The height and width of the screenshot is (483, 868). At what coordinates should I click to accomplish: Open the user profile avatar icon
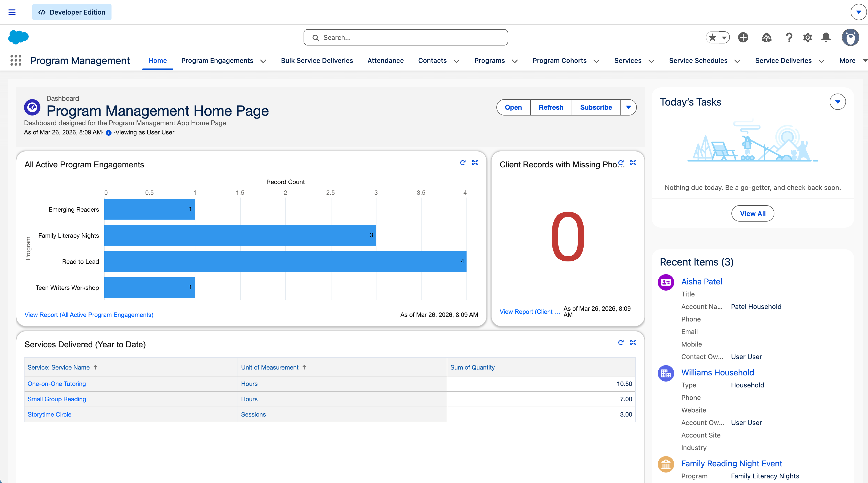[850, 37]
